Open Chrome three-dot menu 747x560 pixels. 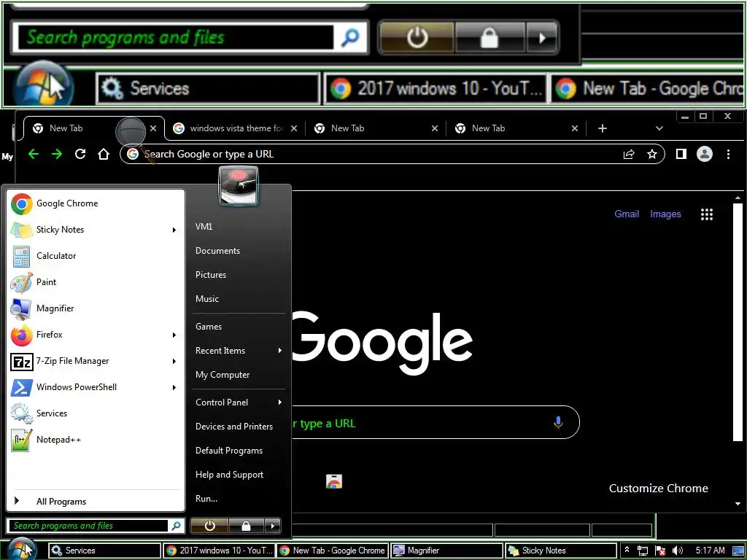click(x=729, y=154)
